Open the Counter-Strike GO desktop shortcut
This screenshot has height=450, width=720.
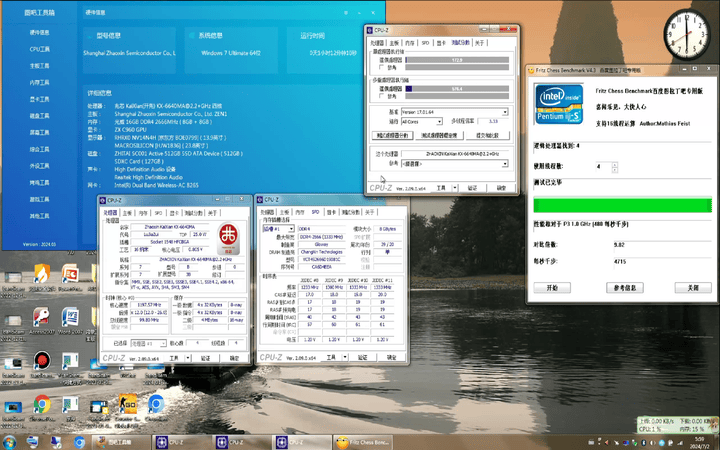point(127,405)
